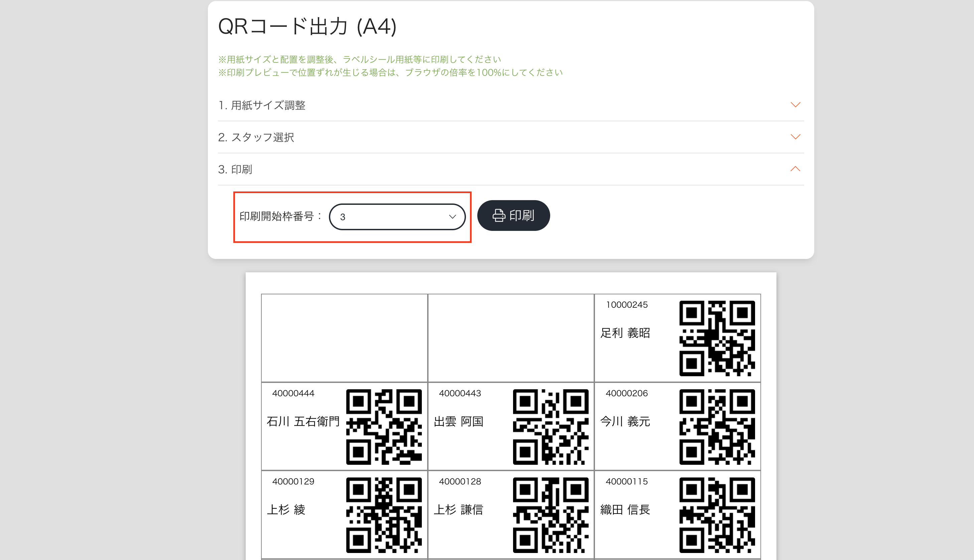Click the 印刷開始枠番号 label

tap(280, 217)
